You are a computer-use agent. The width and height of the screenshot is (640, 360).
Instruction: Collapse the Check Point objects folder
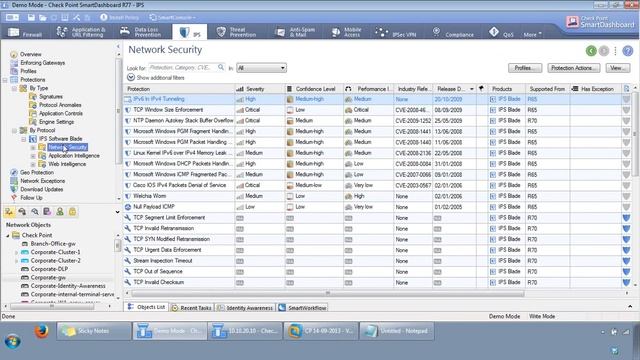pos(8,236)
